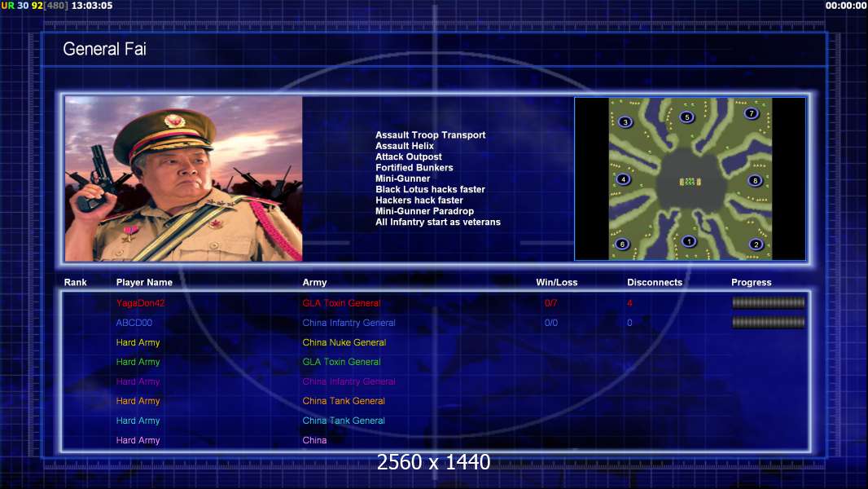Select player YagaDon42
The image size is (868, 489).
[140, 303]
